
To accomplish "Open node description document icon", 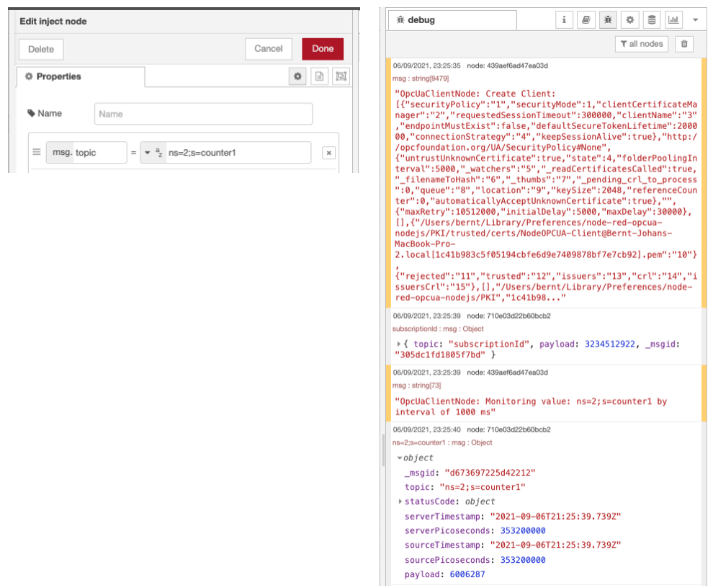I will click(319, 76).
